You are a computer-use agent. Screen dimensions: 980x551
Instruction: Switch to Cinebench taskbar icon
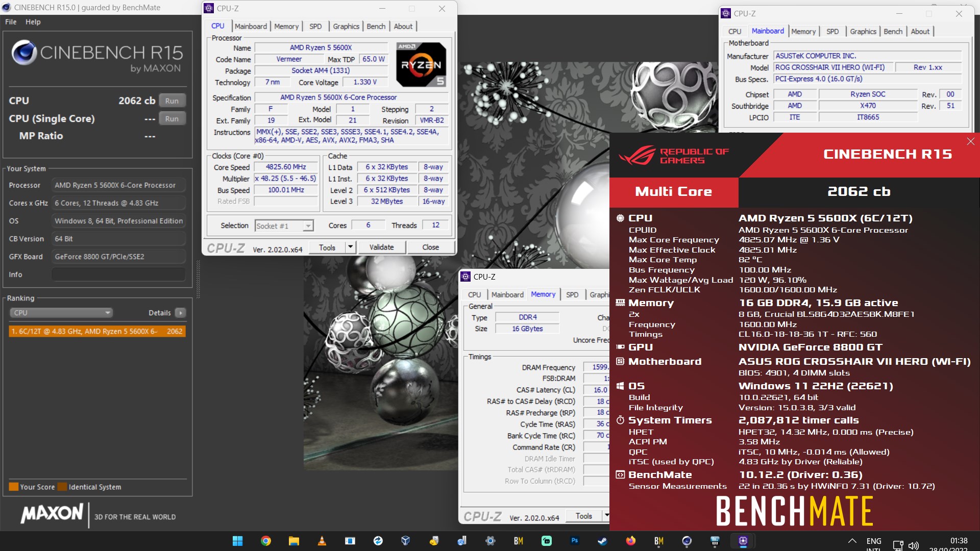687,541
